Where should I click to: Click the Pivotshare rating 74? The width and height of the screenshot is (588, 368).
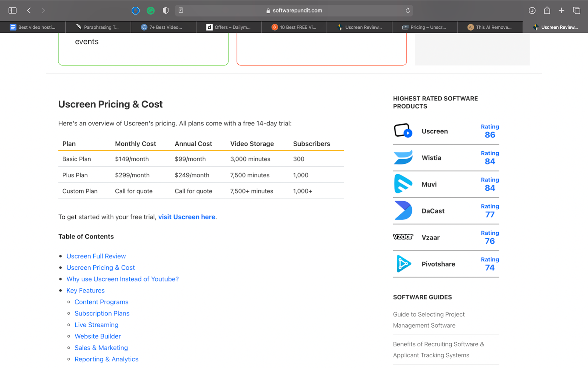click(490, 268)
